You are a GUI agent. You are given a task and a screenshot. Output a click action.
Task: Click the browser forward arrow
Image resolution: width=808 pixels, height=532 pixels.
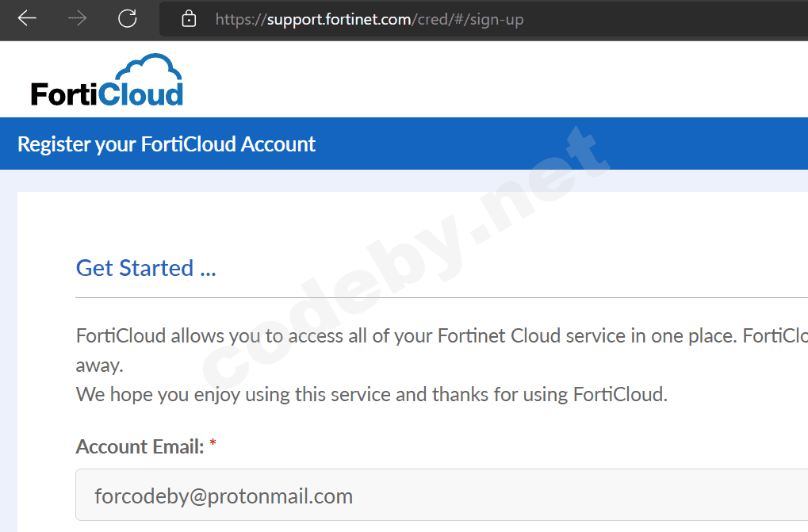(77, 19)
